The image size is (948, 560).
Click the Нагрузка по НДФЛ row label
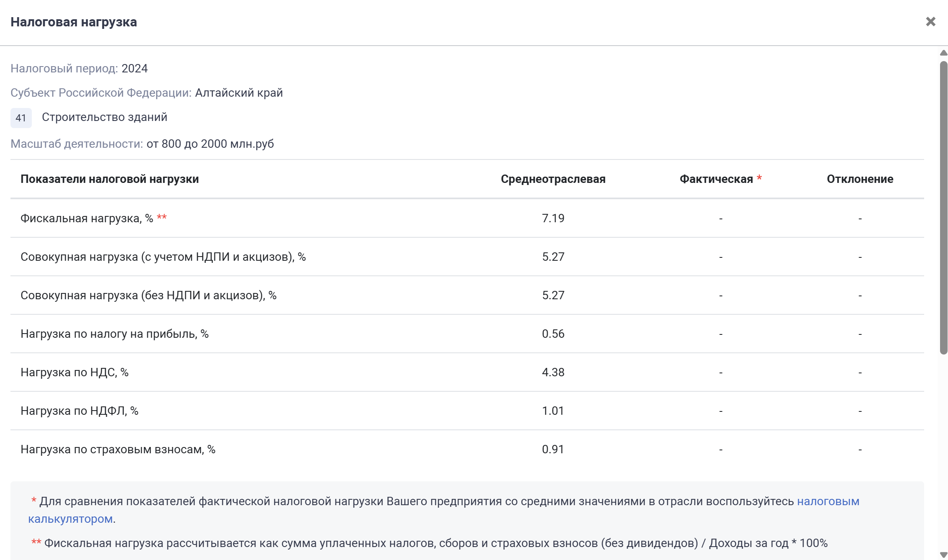pyautogui.click(x=80, y=411)
